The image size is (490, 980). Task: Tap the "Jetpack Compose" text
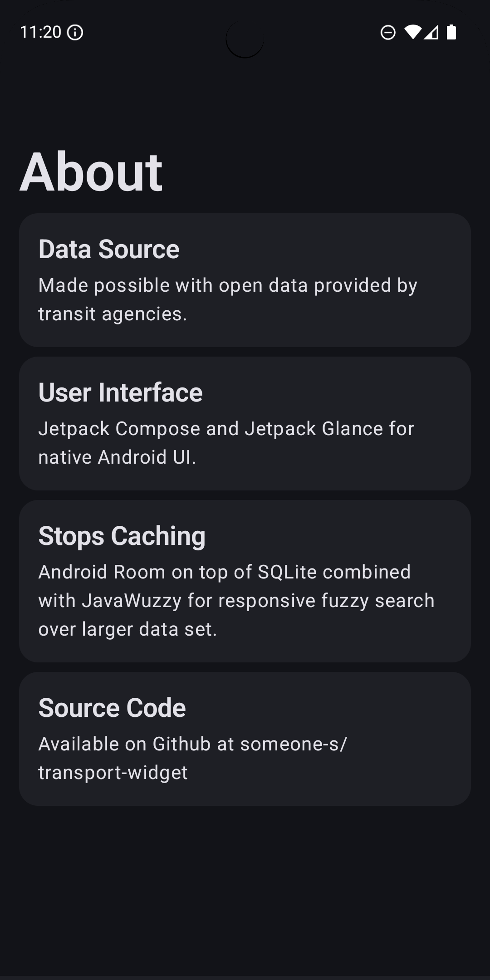pos(119,429)
